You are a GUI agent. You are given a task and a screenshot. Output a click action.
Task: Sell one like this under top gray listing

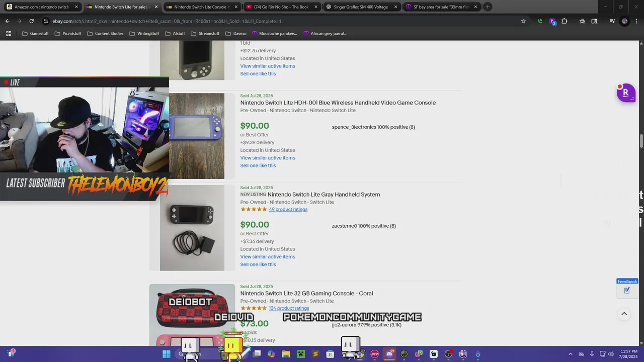coord(258,74)
